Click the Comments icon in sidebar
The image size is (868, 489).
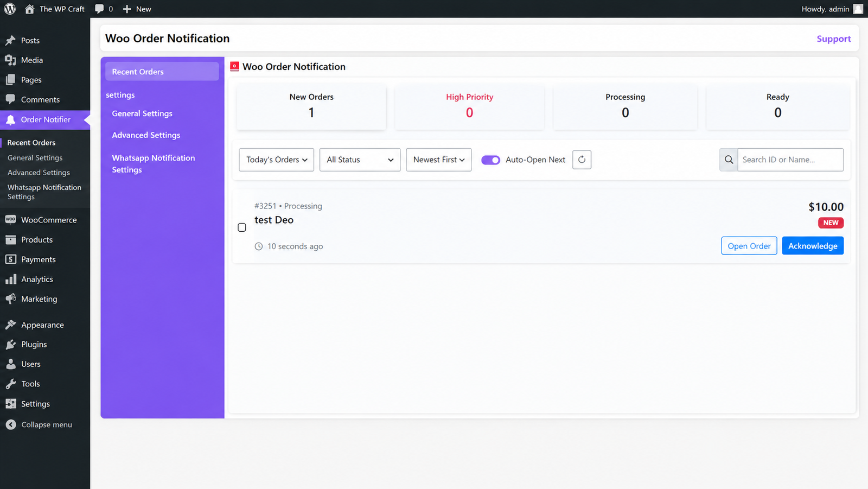click(x=10, y=99)
